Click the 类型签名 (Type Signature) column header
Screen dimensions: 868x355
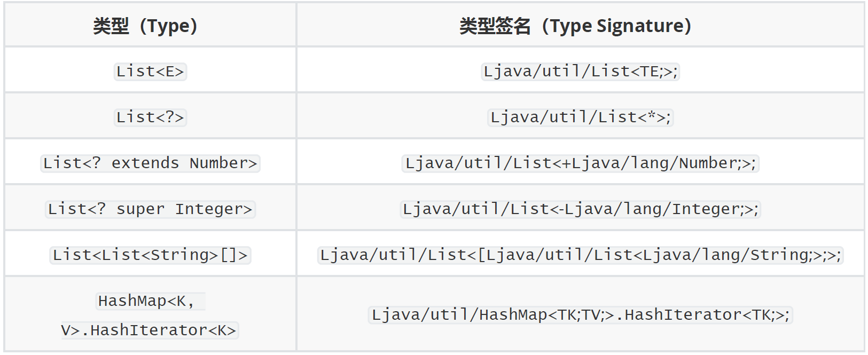(575, 26)
